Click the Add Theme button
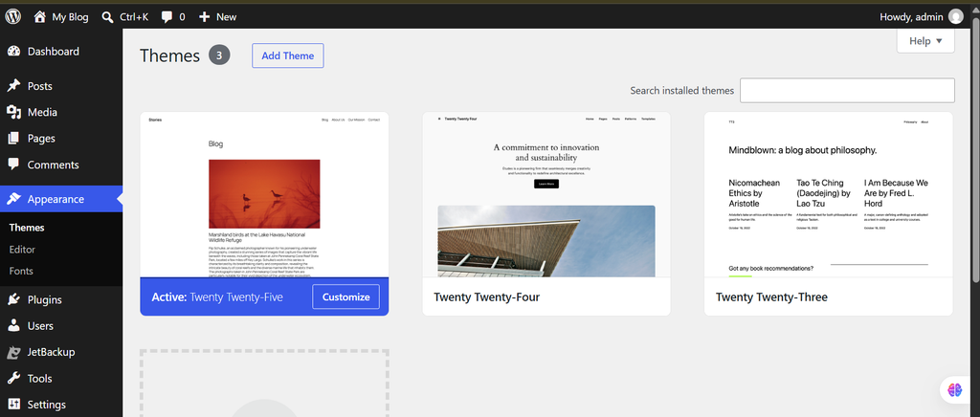 (x=287, y=55)
